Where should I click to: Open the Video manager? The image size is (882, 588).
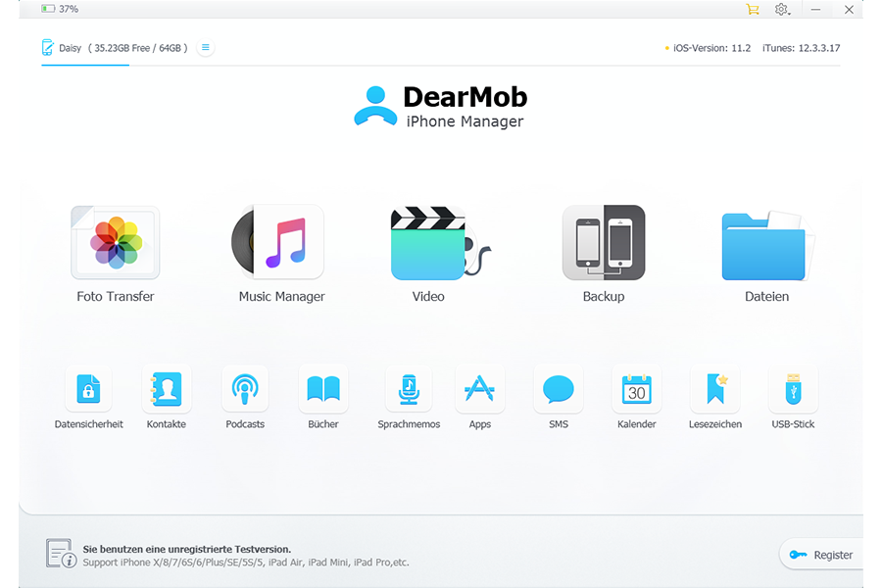428,242
